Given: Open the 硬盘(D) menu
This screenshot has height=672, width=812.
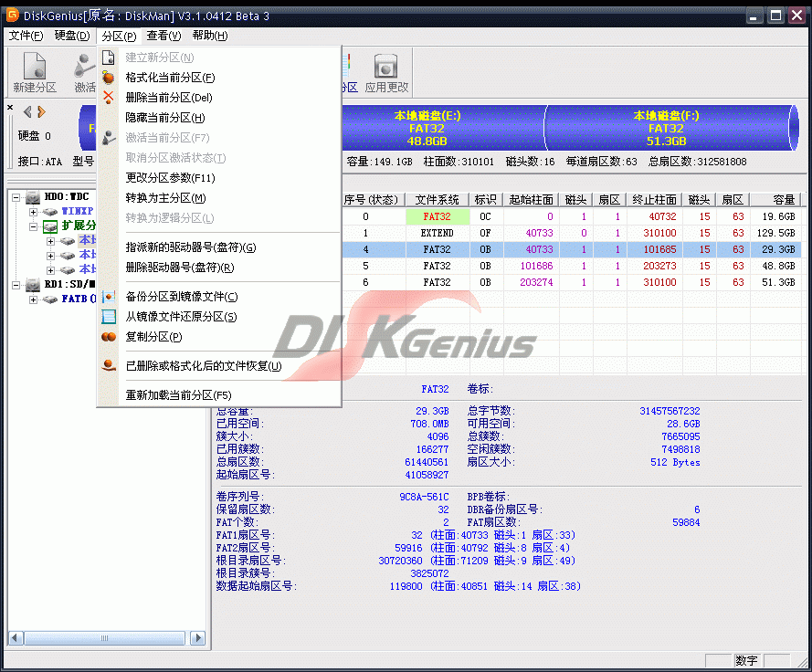Looking at the screenshot, I should (72, 36).
